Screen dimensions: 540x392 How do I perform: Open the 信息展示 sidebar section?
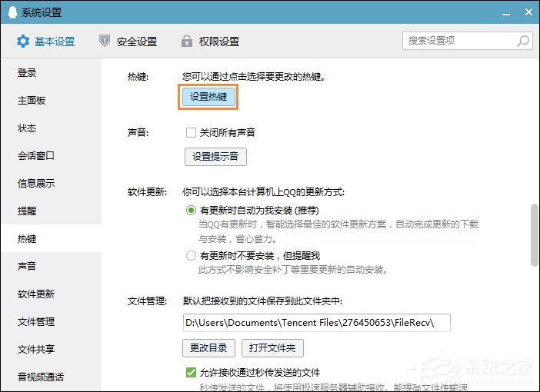tap(52, 183)
